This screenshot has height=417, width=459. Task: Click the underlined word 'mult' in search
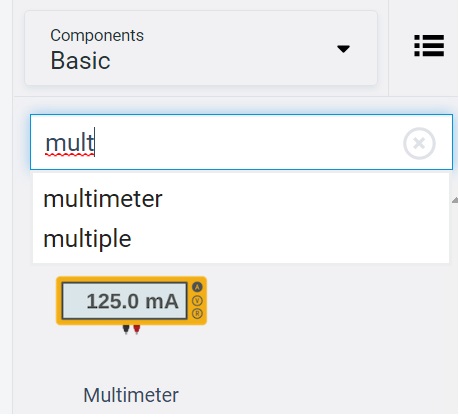pyautogui.click(x=70, y=143)
